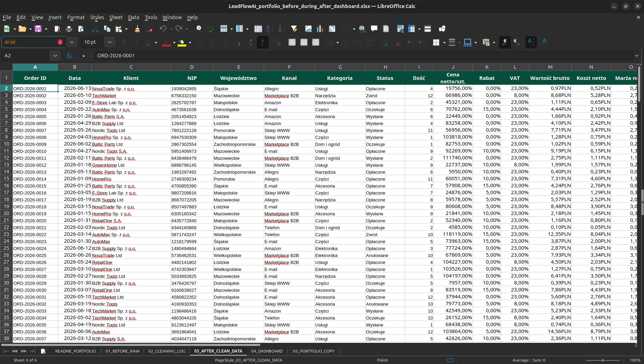The height and width of the screenshot is (364, 644).
Task: Open the Sheet menu
Action: click(x=116, y=17)
